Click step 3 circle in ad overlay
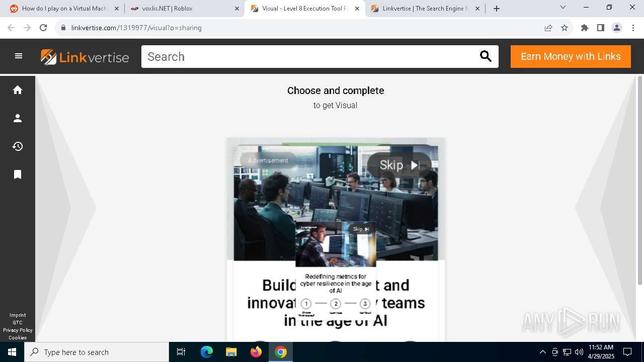644x362 pixels. click(365, 304)
